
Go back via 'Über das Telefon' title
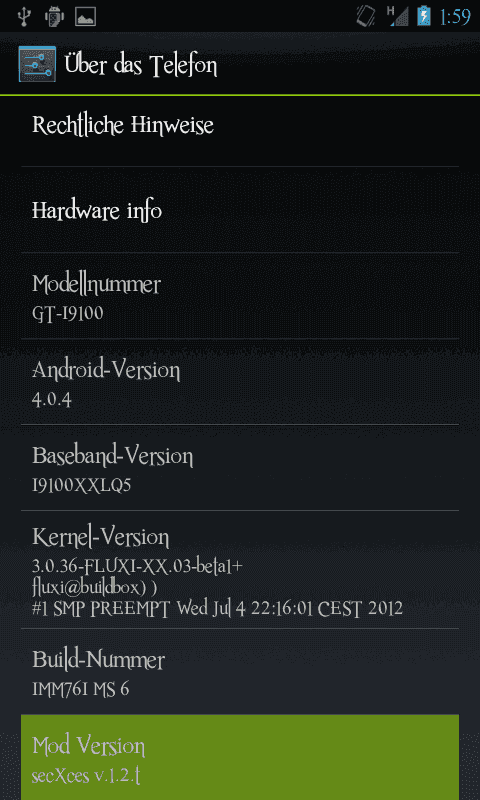click(x=141, y=65)
